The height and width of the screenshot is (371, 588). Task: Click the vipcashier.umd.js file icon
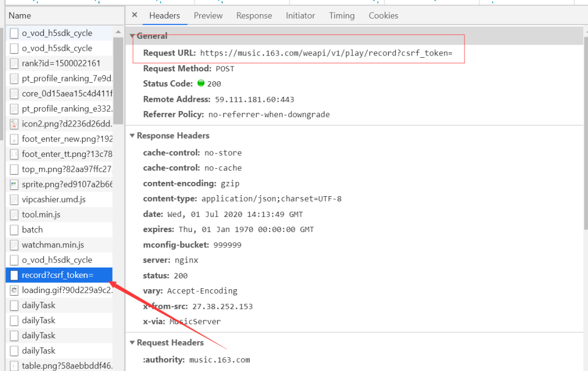[14, 199]
